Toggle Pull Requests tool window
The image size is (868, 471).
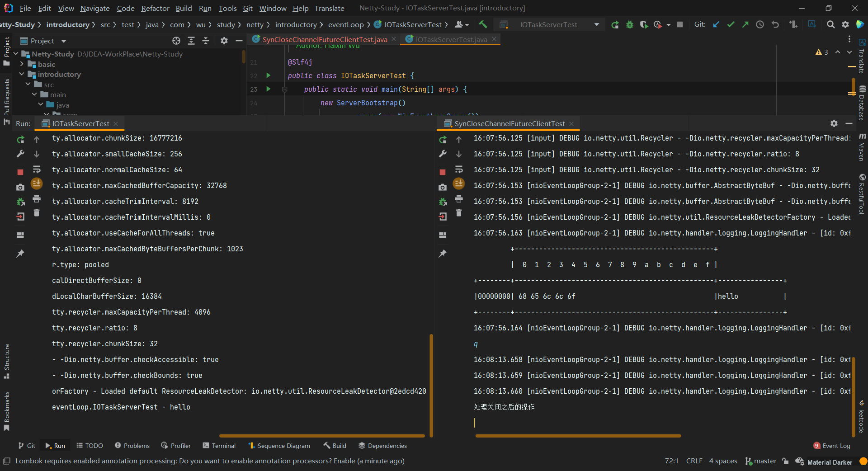6,102
